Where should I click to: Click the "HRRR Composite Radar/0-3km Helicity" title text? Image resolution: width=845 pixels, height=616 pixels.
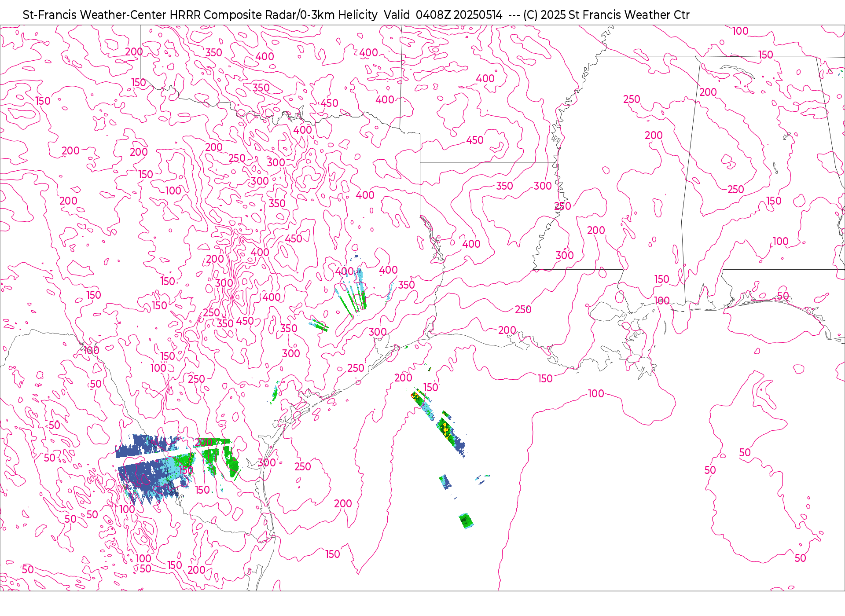click(x=273, y=15)
